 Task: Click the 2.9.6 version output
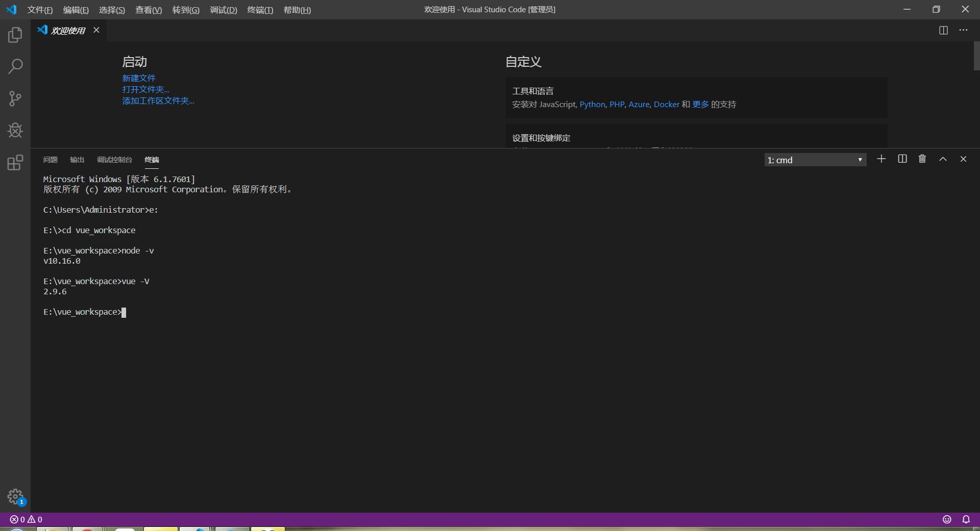click(55, 291)
